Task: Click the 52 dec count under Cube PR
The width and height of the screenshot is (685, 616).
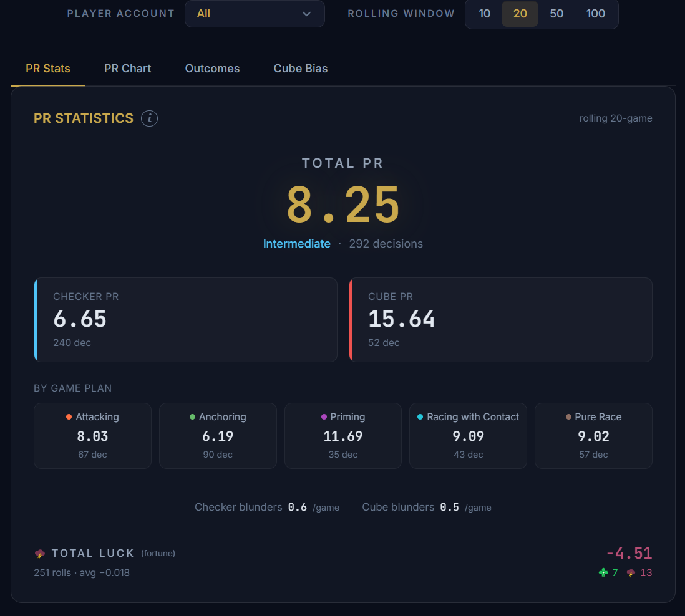Action: click(x=384, y=343)
